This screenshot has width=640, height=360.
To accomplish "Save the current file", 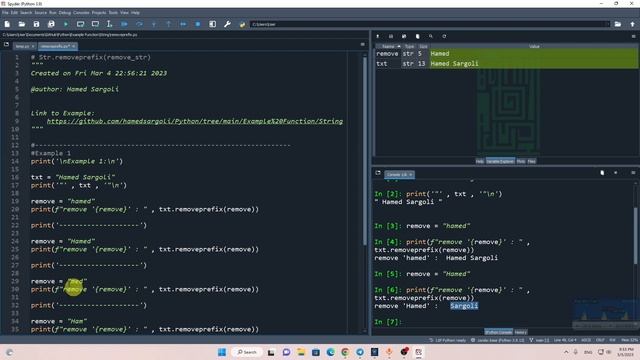I will coord(36,24).
